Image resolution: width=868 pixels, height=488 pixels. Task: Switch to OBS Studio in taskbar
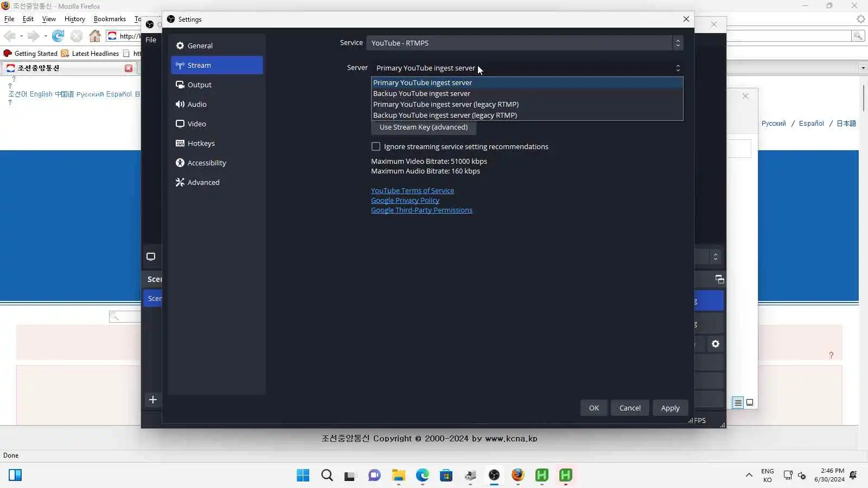pyautogui.click(x=494, y=476)
